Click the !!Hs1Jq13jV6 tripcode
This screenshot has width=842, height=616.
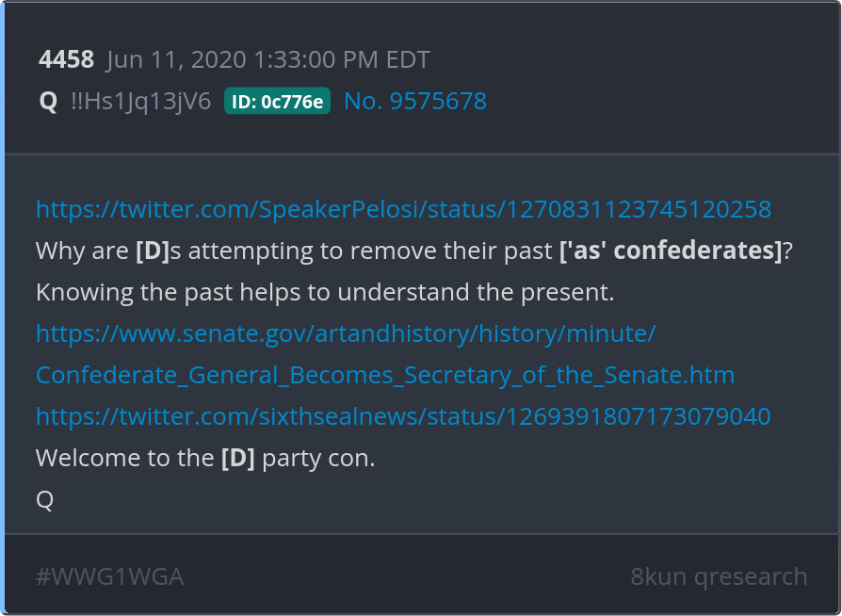140,102
